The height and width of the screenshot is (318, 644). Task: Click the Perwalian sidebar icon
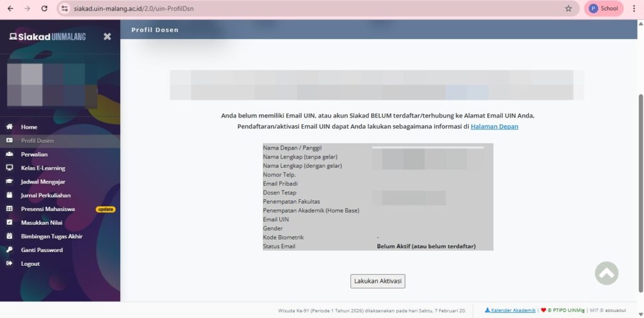point(9,155)
